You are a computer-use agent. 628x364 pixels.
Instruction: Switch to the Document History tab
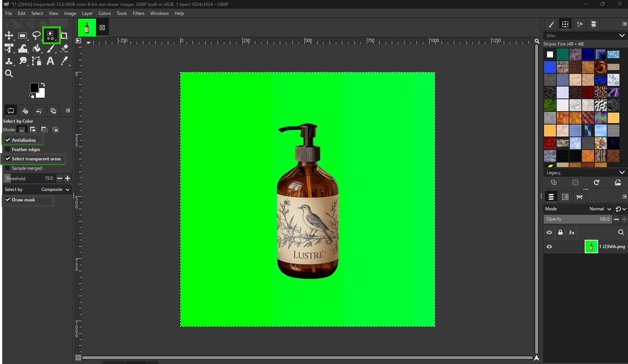pyautogui.click(x=594, y=24)
